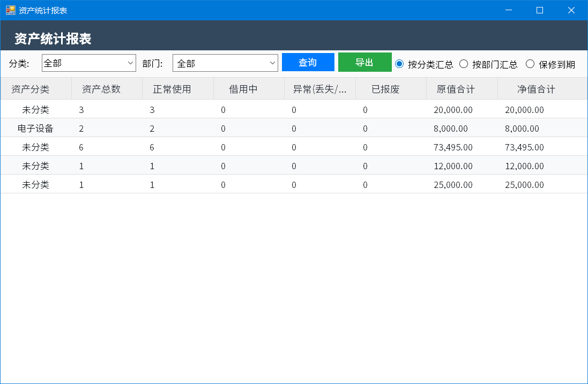Open the 分类 dropdown
This screenshot has height=384, width=588.
point(89,63)
